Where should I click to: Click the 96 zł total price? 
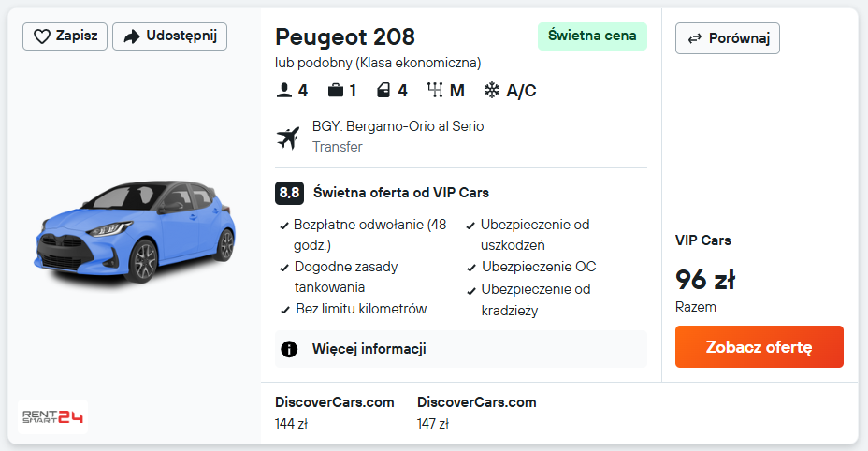point(704,280)
